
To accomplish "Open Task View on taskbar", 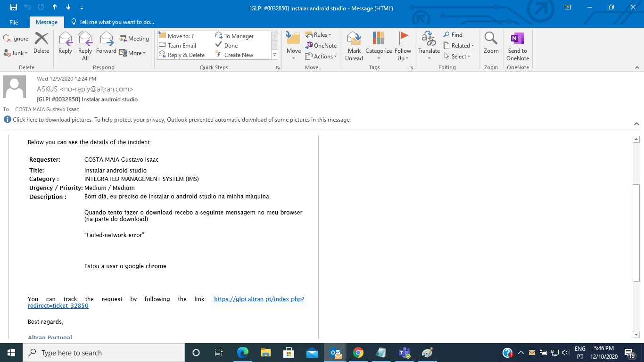I will click(219, 353).
